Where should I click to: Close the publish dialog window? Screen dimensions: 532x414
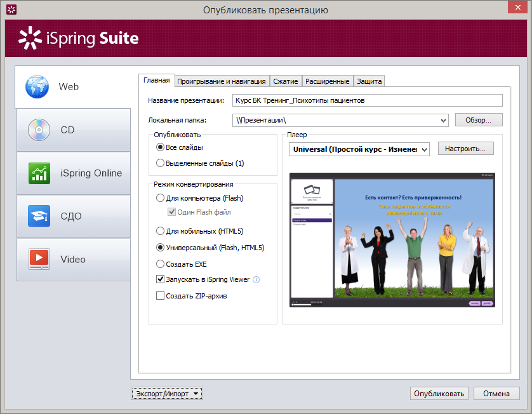[x=518, y=7]
